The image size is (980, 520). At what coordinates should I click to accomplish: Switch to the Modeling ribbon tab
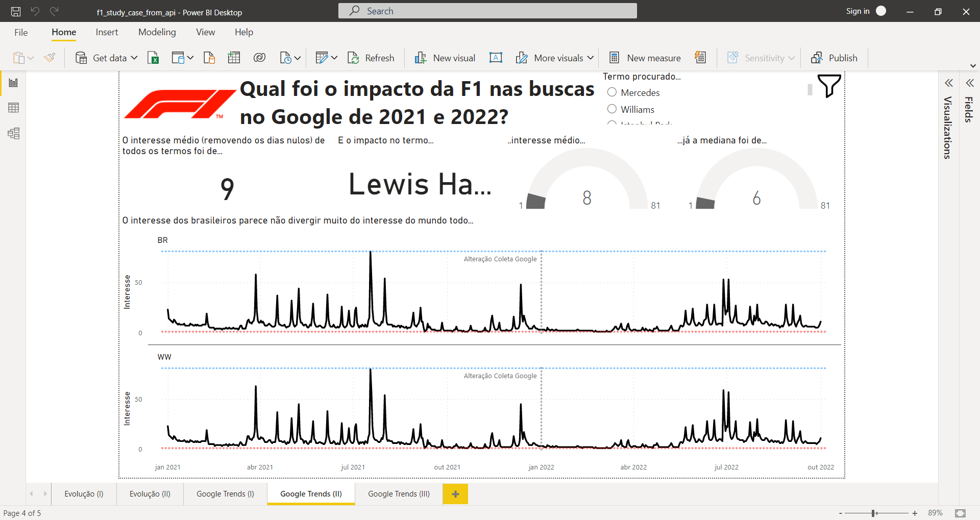coord(157,32)
